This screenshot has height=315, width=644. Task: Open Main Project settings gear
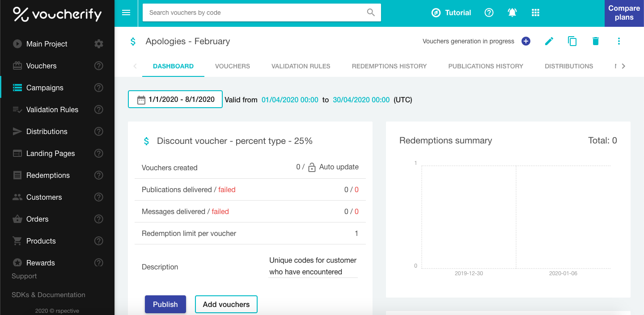(99, 44)
